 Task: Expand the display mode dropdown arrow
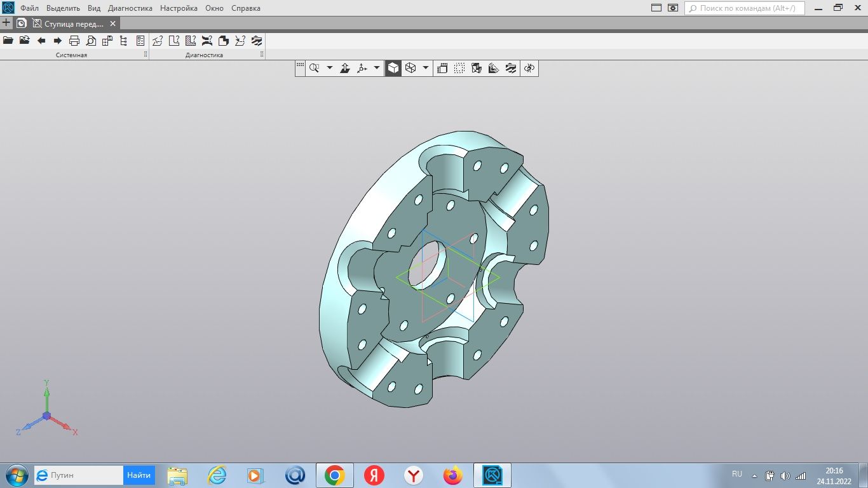[x=426, y=68]
